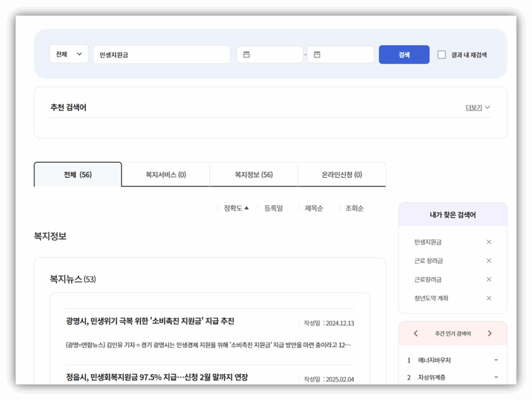The height and width of the screenshot is (400, 532).
Task: Click the end date input field
Action: point(341,55)
